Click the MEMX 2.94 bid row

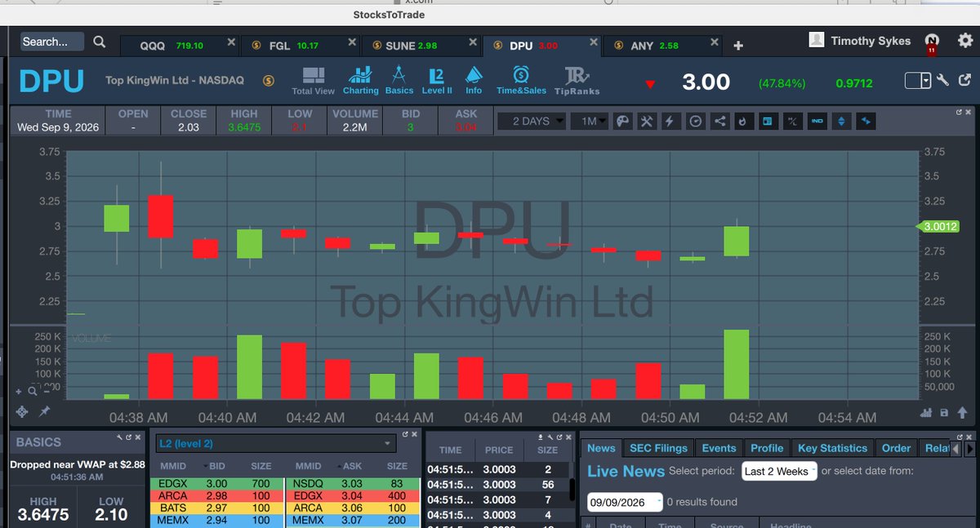218,520
